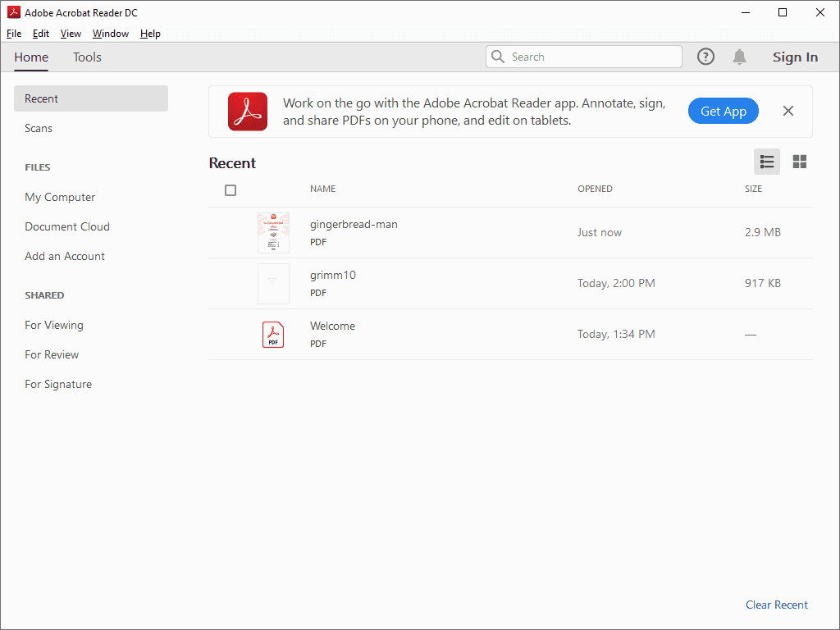The width and height of the screenshot is (840, 630).
Task: Open shared For Review list
Action: (52, 354)
